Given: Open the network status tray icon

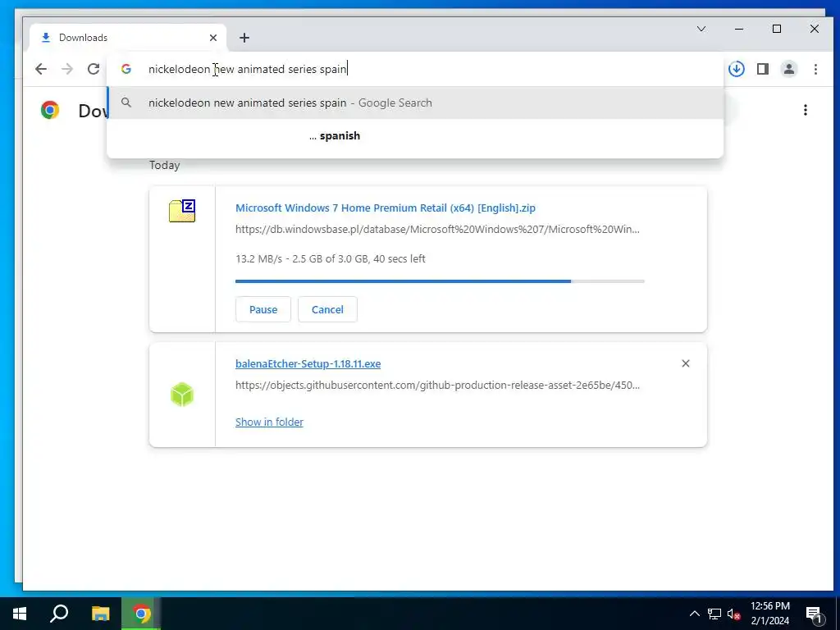Looking at the screenshot, I should click(x=714, y=614).
